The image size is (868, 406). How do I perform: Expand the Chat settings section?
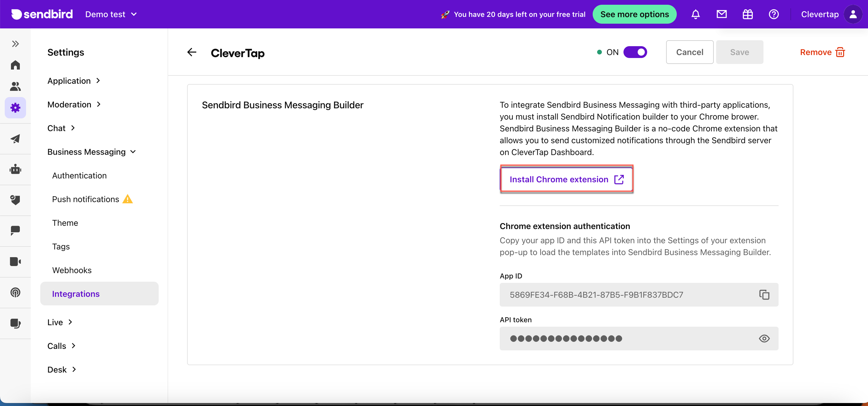tap(61, 128)
